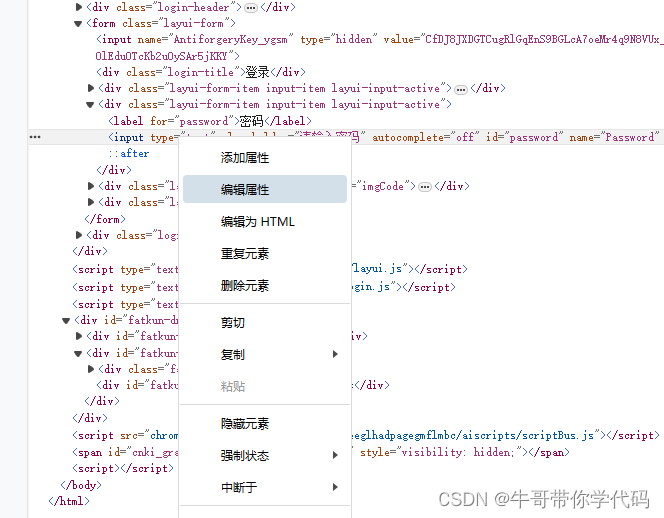Expand the div node above the closing form tag

coord(91,202)
